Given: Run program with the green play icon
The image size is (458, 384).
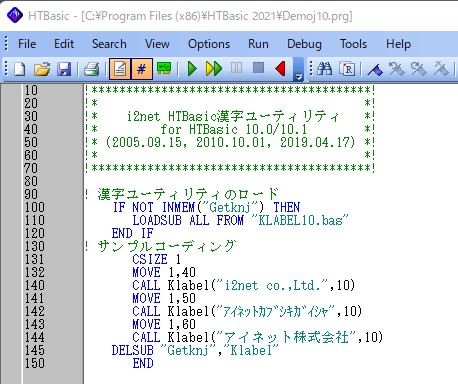Looking at the screenshot, I should click(x=192, y=69).
